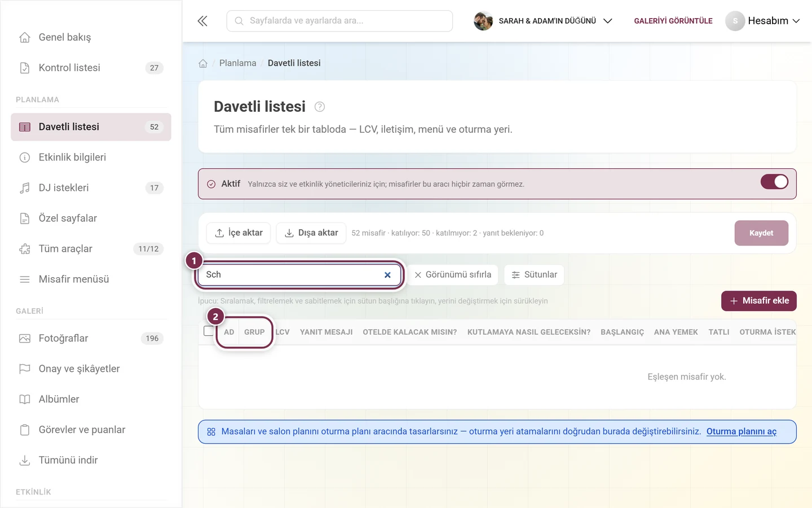Click the wedding couple avatar thumbnail

click(483, 21)
